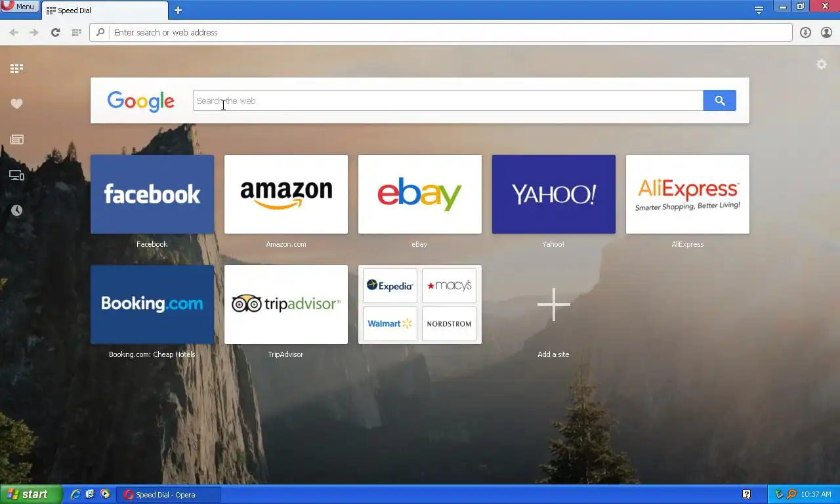Open the Windows start button
The height and width of the screenshot is (504, 840).
tap(31, 495)
